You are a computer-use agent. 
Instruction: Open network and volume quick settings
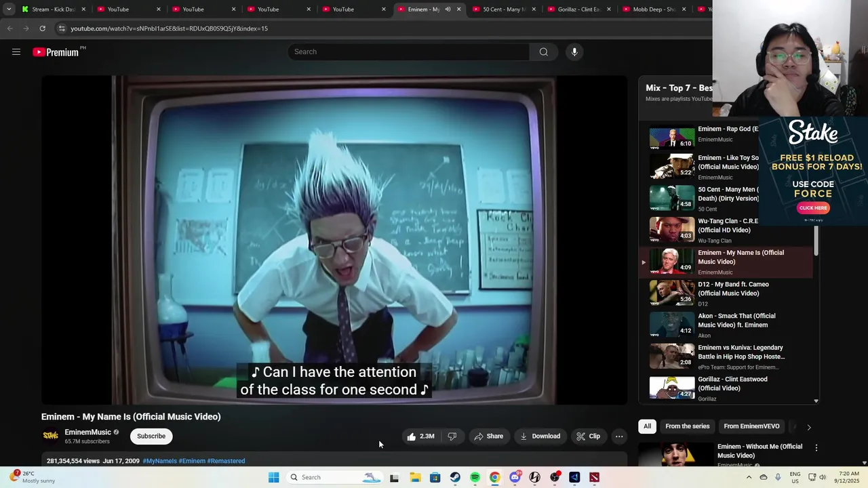coord(817,477)
